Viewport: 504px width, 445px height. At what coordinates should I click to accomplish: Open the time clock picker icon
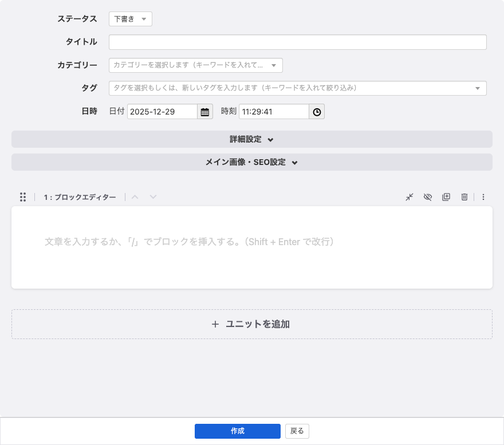coord(317,112)
